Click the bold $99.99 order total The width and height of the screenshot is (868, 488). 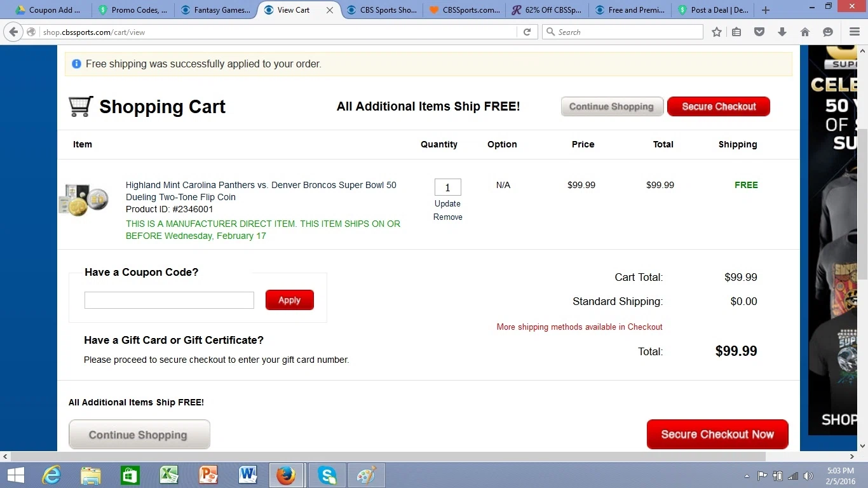pos(736,351)
